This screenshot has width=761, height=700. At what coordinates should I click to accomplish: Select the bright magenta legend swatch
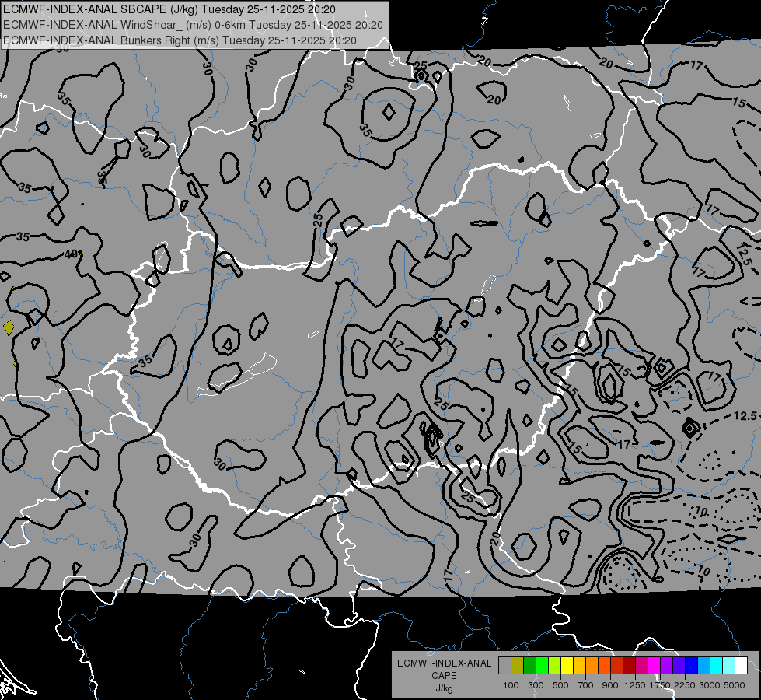point(654,665)
